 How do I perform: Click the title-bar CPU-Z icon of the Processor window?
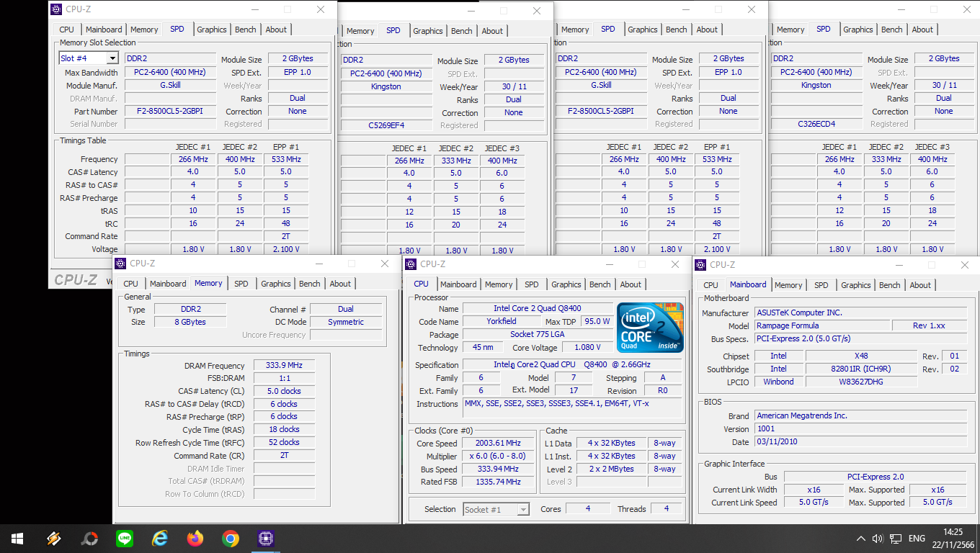tap(411, 264)
